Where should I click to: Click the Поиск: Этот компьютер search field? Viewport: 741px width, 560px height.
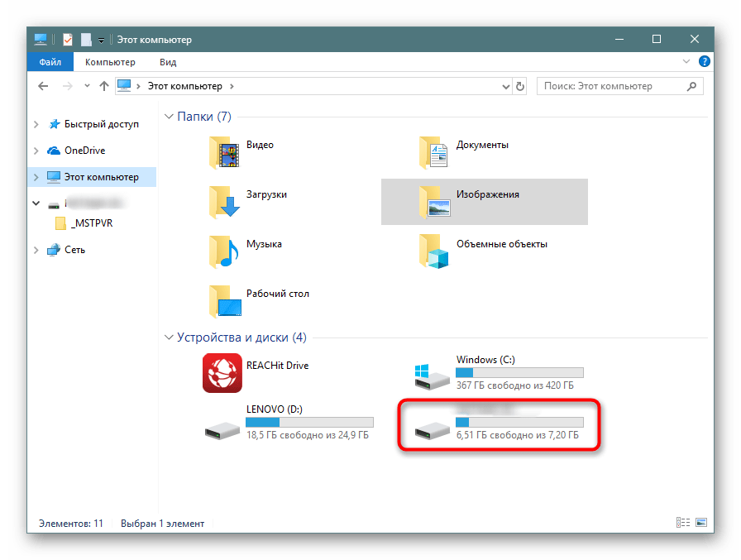pyautogui.click(x=612, y=86)
